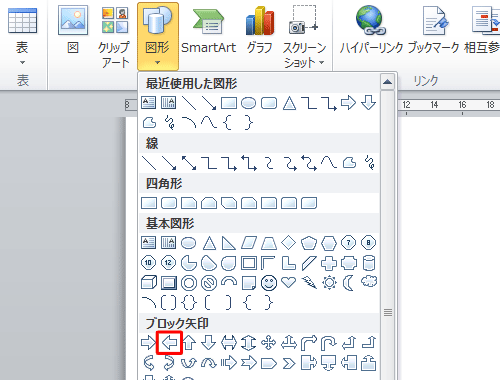500x380 pixels.
Task: Select the Scribble tool in 線 section
Action: (369, 163)
